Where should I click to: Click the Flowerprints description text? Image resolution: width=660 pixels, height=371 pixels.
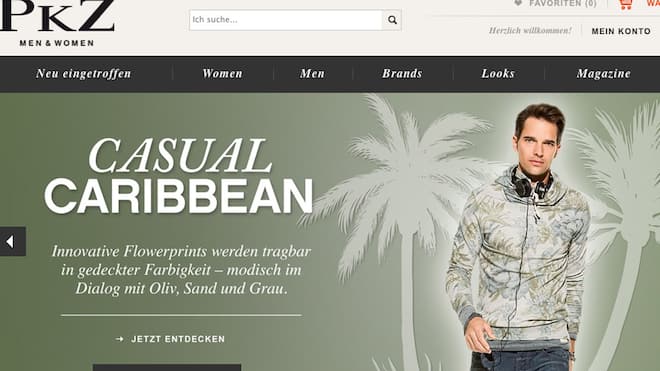pyautogui.click(x=181, y=270)
